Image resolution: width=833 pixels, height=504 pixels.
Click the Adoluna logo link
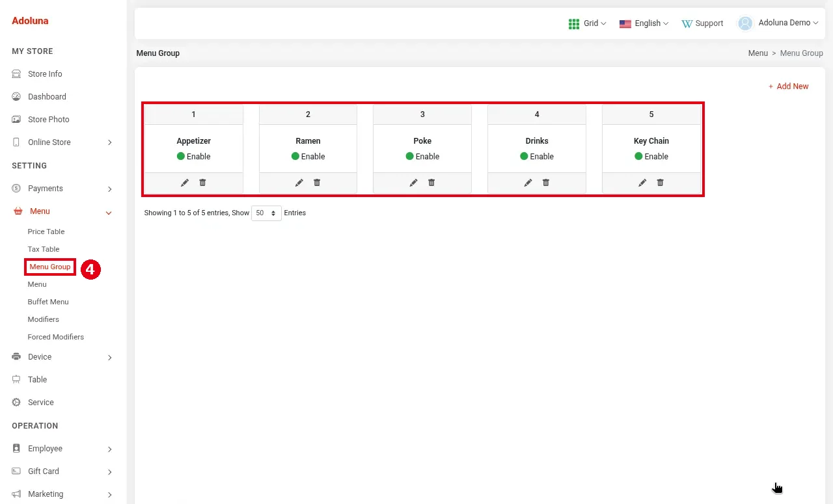click(30, 21)
